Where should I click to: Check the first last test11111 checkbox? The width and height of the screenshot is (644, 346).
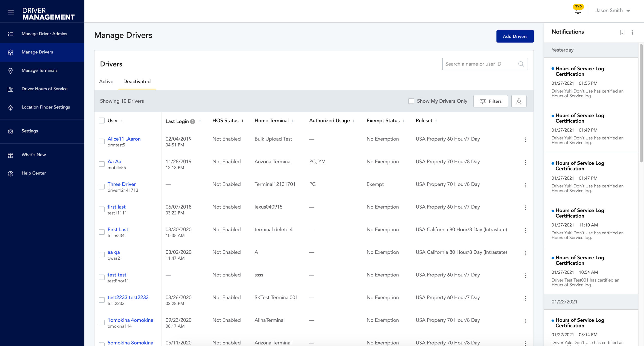pyautogui.click(x=102, y=209)
